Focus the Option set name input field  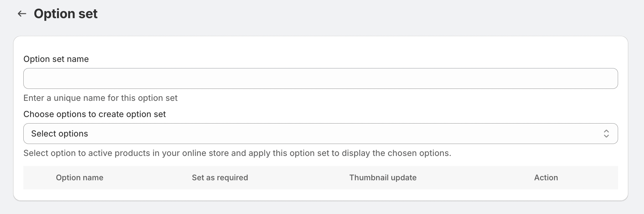coord(320,78)
